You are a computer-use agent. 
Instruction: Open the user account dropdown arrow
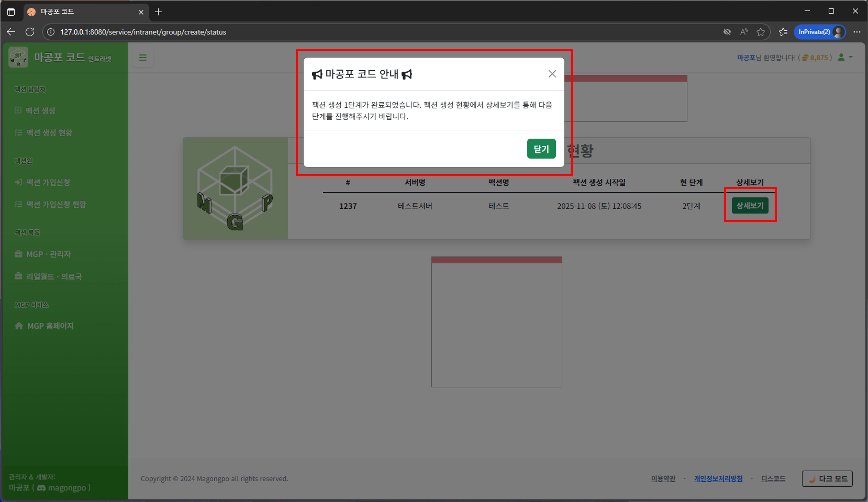[851, 57]
